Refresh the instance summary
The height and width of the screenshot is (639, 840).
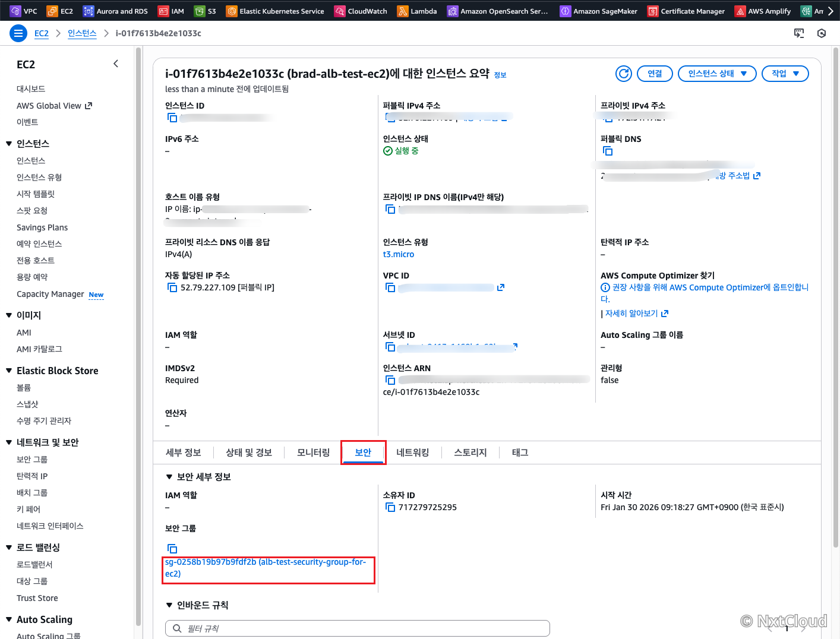point(624,74)
